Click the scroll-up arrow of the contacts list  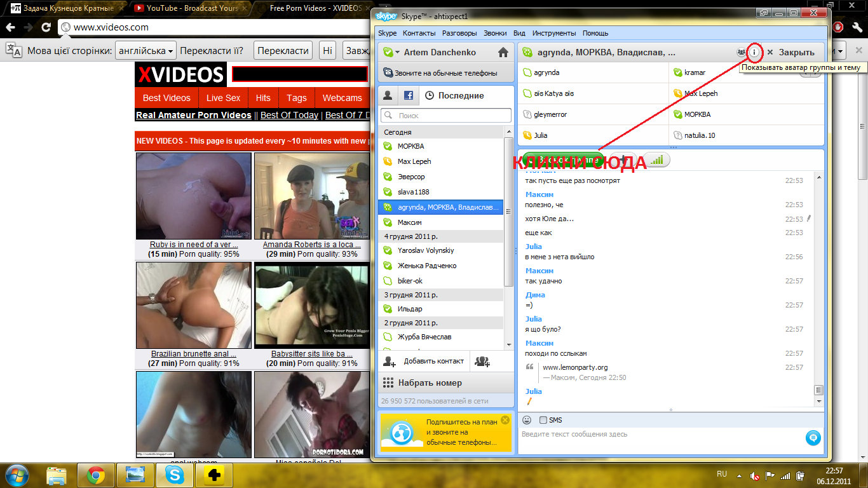click(508, 132)
